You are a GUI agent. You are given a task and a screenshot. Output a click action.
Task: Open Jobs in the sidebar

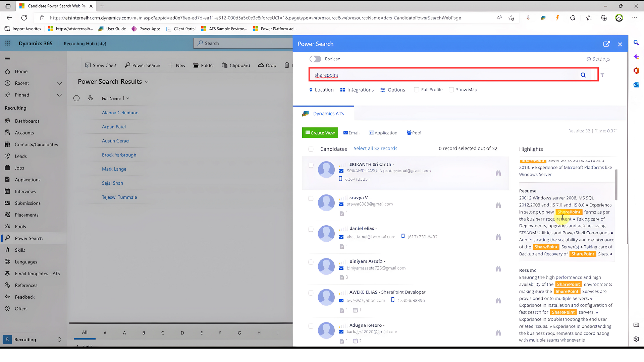coord(19,168)
